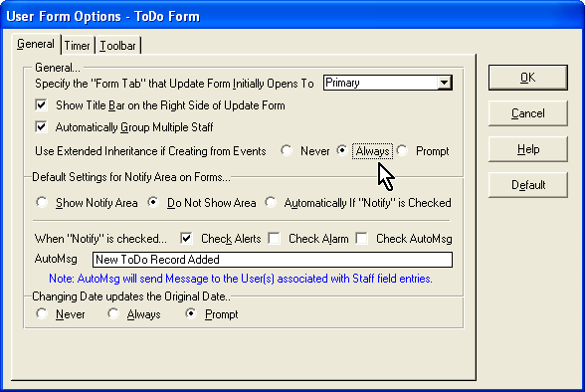Select Automatically If Notify is Checked option
The image size is (585, 392).
pos(271,203)
